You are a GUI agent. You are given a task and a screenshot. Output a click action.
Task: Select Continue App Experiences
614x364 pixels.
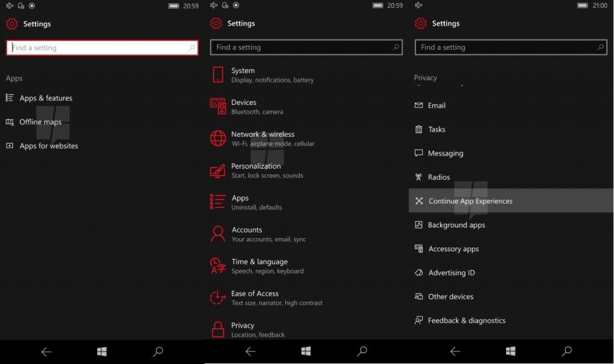pos(470,201)
